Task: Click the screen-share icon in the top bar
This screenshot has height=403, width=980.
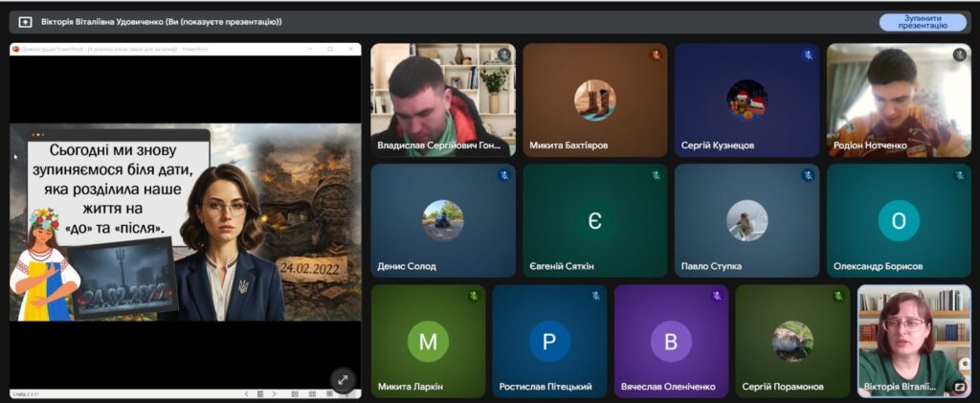Action: point(25,22)
